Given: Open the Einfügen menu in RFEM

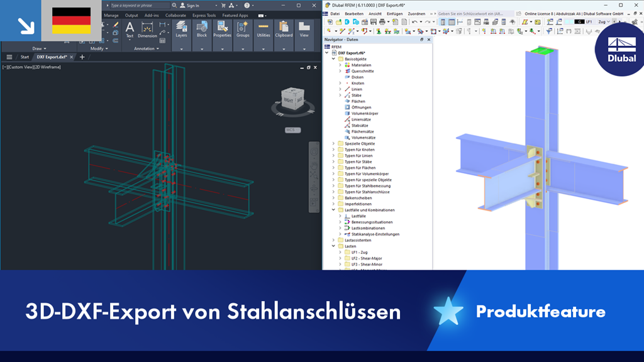Looking at the screenshot, I should (x=394, y=14).
